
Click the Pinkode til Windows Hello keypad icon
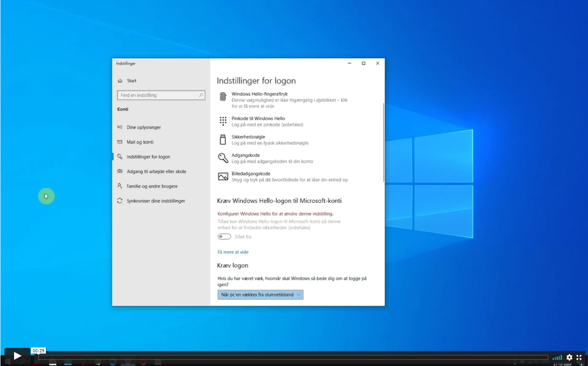(x=223, y=121)
